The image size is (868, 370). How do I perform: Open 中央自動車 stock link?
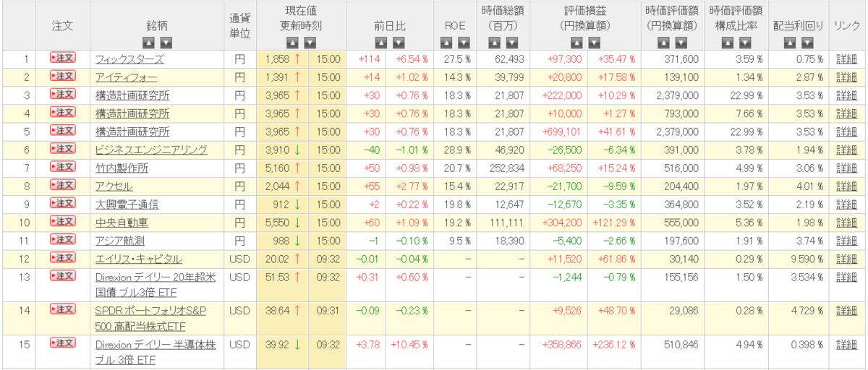tap(122, 222)
